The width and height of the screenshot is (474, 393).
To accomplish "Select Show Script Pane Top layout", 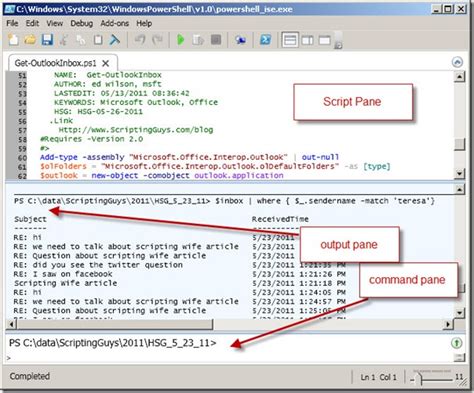I will [290, 40].
